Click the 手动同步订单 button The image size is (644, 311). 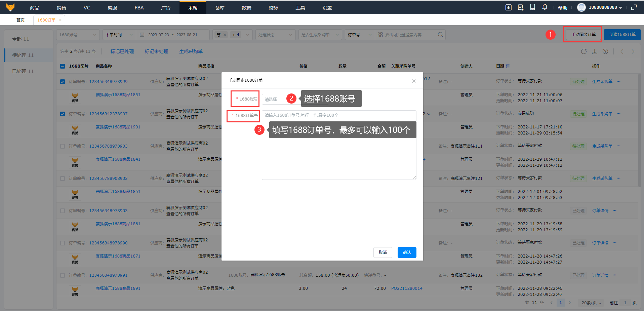(583, 35)
